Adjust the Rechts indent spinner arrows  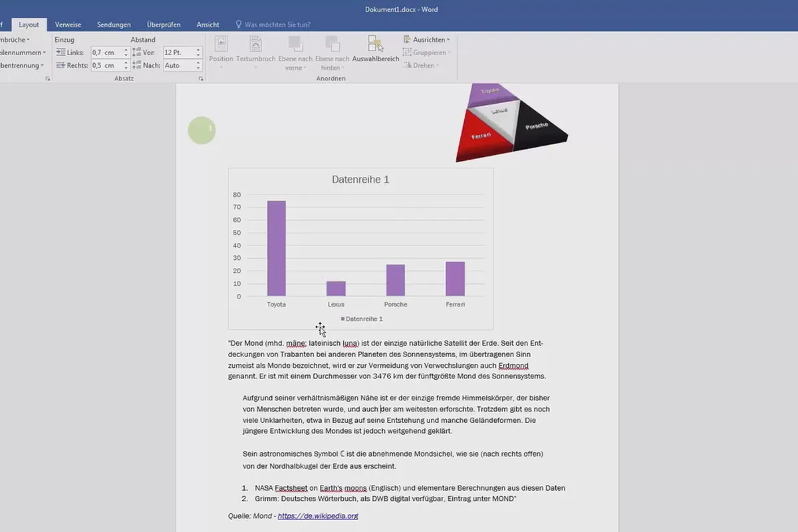click(126, 65)
